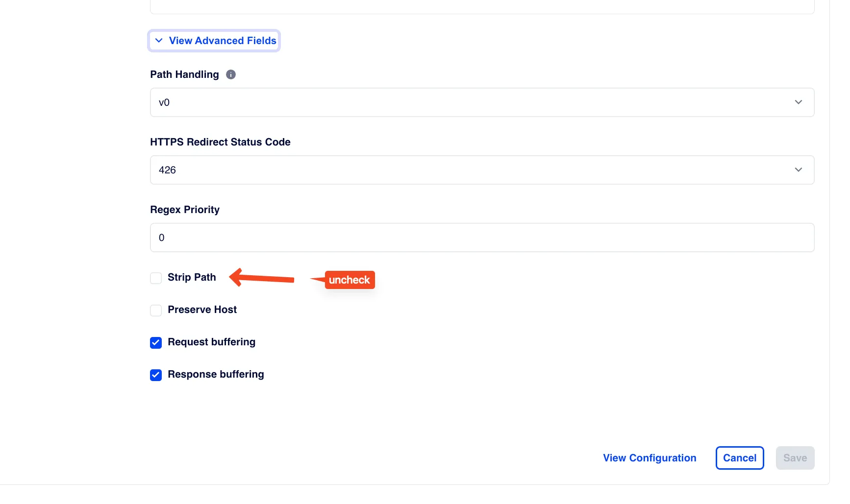Click the View Configuration link
850x504 pixels.
tap(650, 458)
